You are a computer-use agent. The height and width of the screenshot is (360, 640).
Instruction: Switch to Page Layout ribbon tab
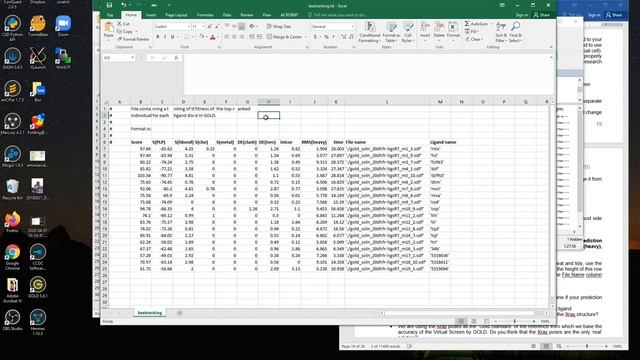(176, 15)
